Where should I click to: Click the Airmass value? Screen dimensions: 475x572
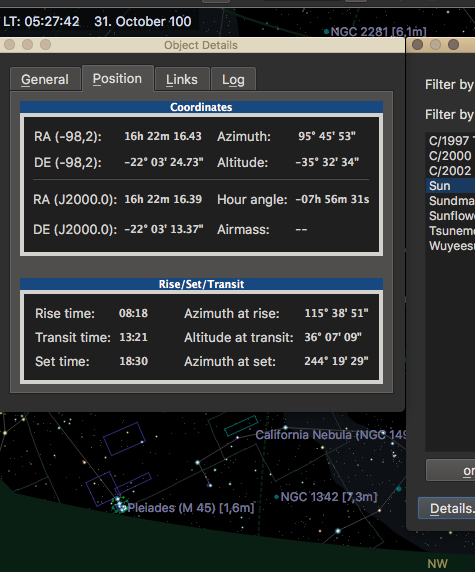(301, 229)
